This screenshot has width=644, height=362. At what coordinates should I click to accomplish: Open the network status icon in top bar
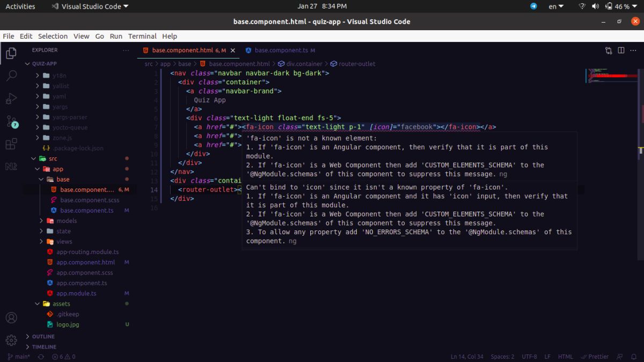click(582, 6)
